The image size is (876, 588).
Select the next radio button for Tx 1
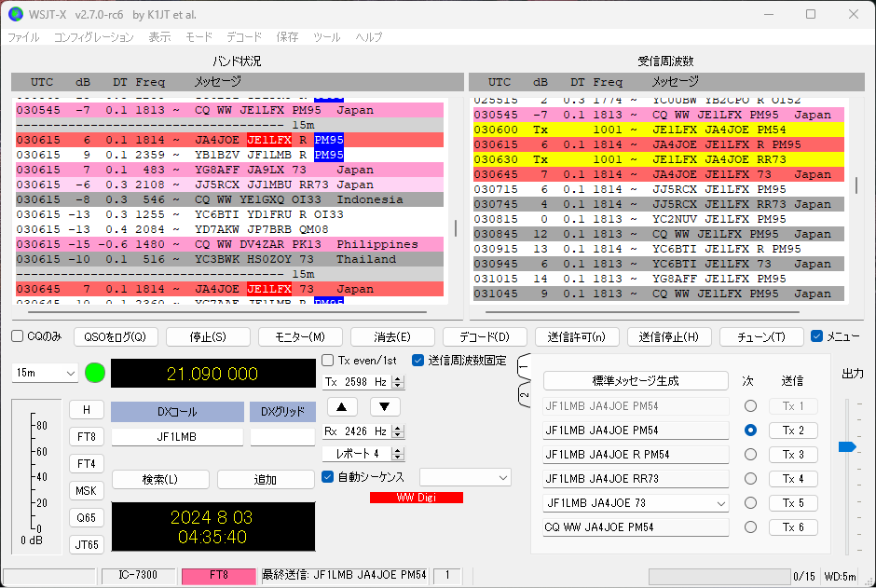click(750, 406)
